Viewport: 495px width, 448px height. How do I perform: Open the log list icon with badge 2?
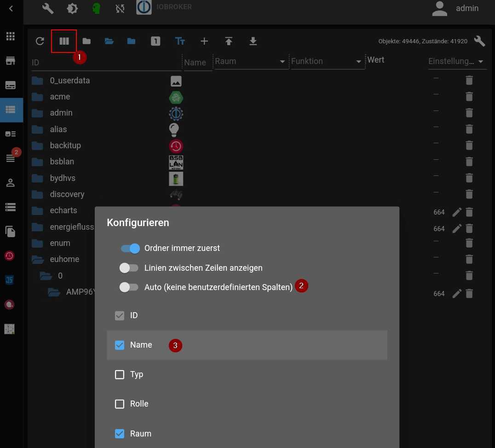[x=11, y=158]
